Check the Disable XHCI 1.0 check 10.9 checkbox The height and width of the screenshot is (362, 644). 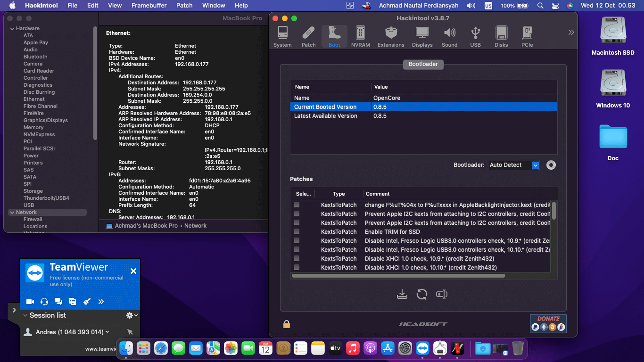coord(297,258)
